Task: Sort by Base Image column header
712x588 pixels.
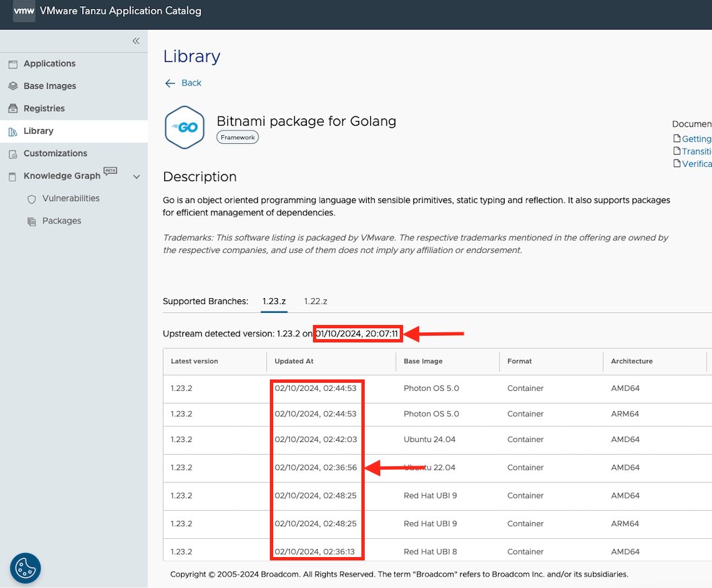Action: (423, 361)
